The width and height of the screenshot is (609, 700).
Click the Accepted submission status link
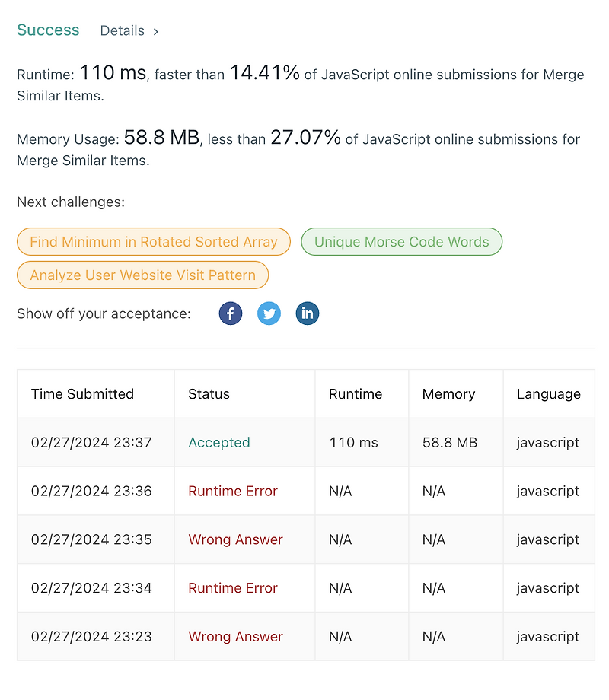click(219, 442)
